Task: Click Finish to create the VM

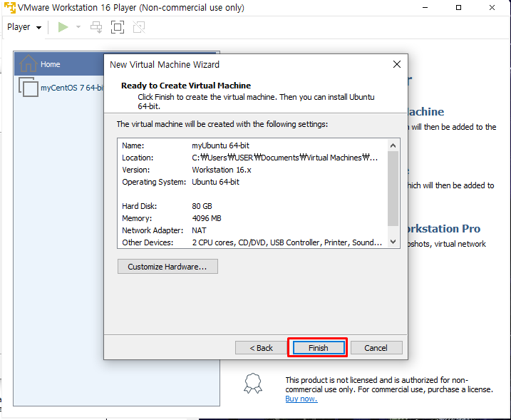Action: click(318, 348)
